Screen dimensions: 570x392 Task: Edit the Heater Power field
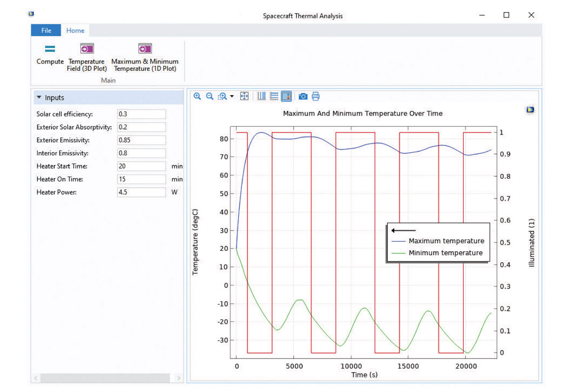[x=142, y=192]
